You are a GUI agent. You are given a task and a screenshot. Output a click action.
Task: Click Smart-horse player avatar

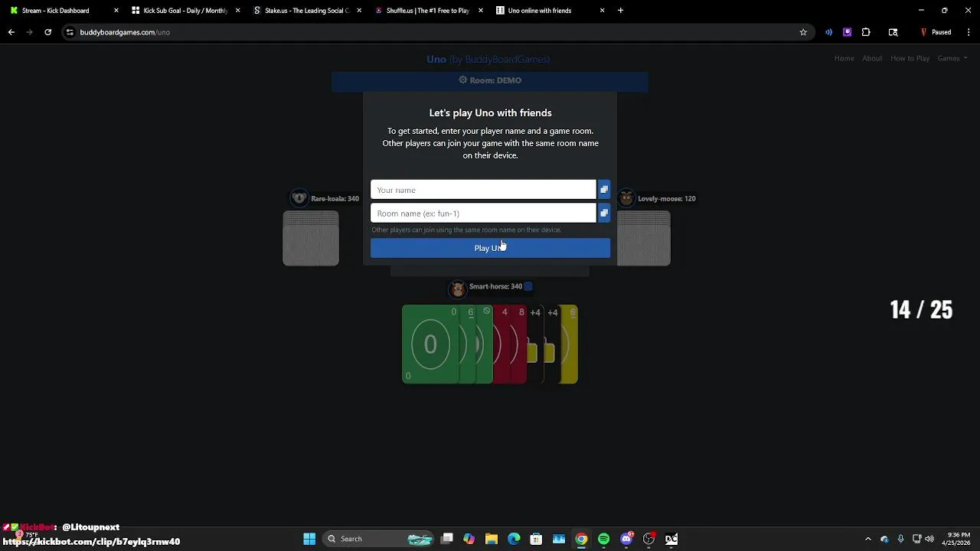point(458,289)
